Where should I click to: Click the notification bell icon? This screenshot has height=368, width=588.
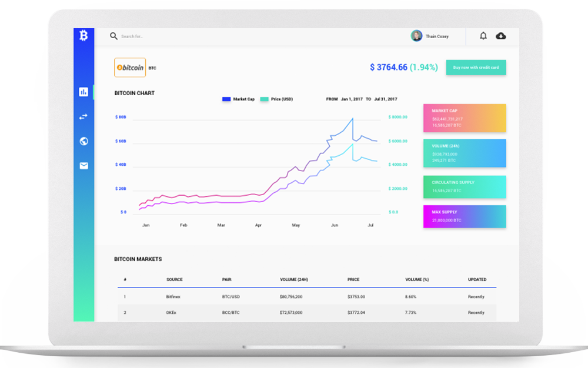coord(483,36)
